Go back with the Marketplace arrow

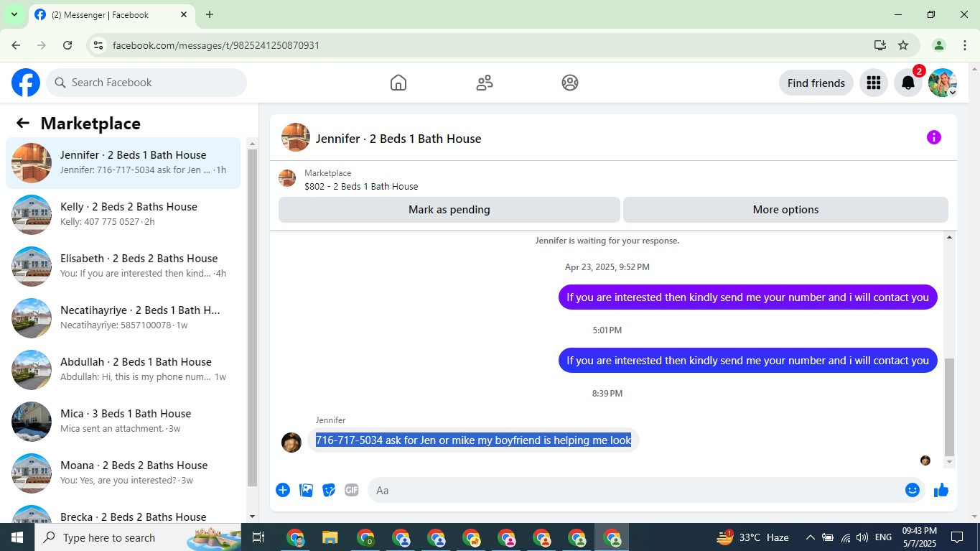point(23,123)
